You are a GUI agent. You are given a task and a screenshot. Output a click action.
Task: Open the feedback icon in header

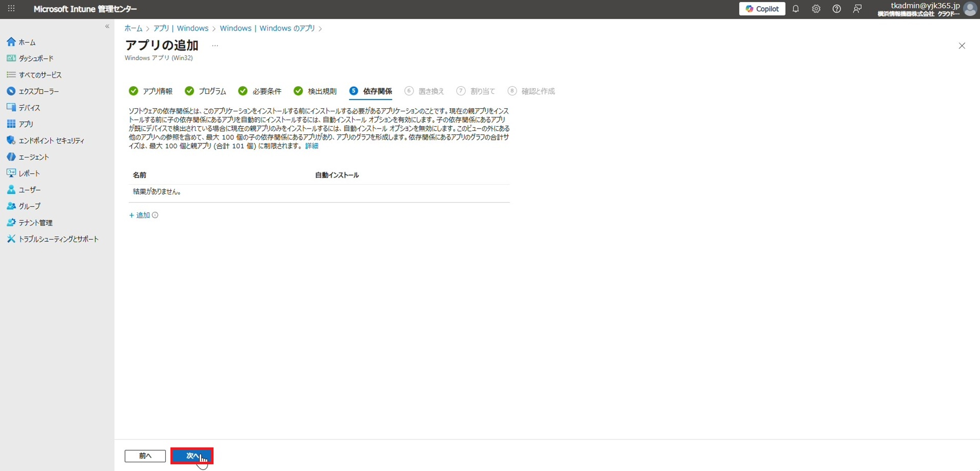857,9
